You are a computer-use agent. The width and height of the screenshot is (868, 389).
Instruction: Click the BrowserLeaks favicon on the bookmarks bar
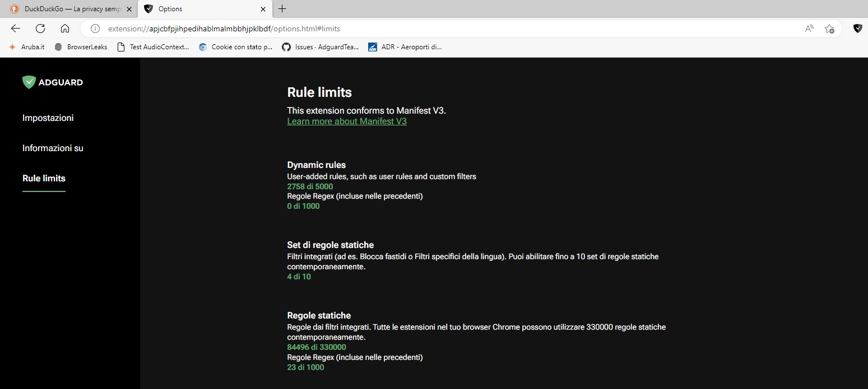coord(58,47)
